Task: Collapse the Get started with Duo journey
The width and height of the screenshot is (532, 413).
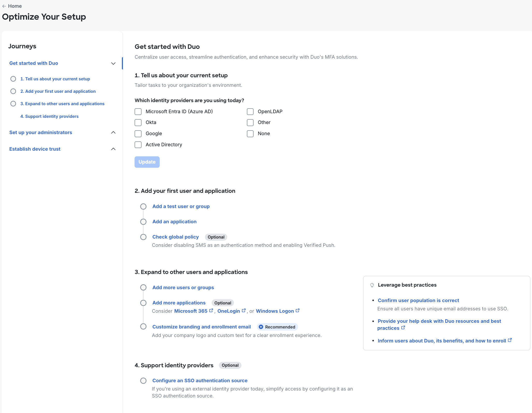Action: (113, 64)
